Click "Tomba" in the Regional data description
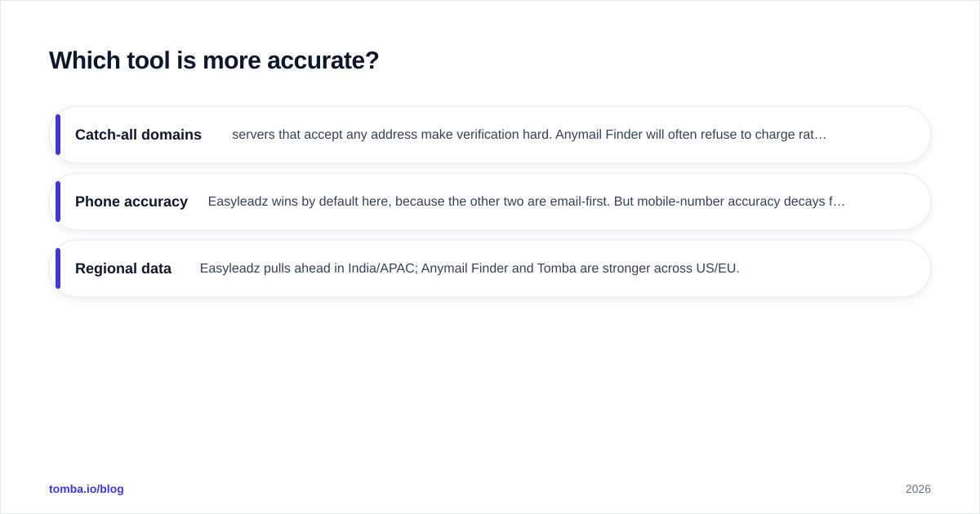This screenshot has width=980, height=514. [556, 268]
